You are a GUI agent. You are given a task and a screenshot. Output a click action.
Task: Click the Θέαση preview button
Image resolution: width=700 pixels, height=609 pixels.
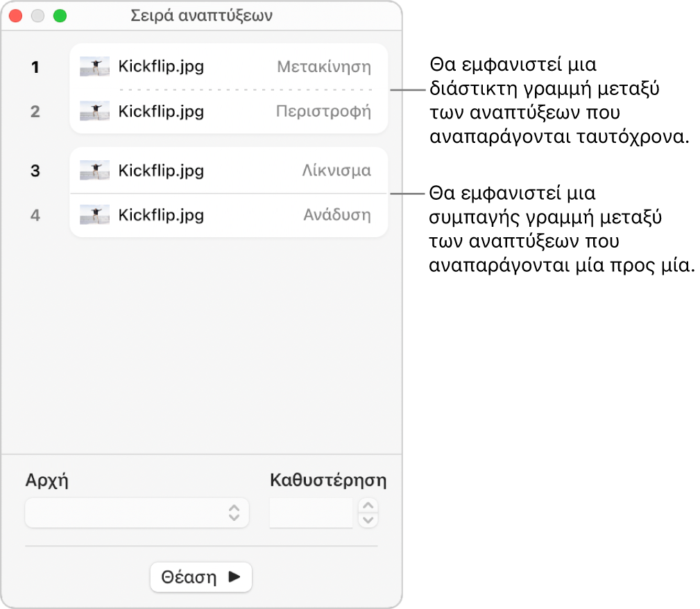pyautogui.click(x=201, y=577)
